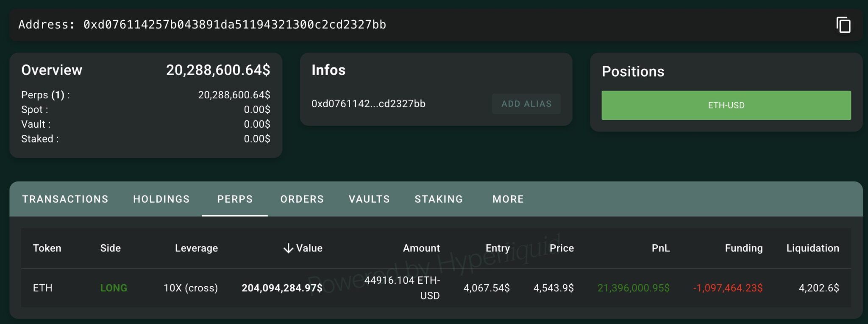This screenshot has height=324, width=868.
Task: Go to the Vaults tab
Action: pos(369,199)
